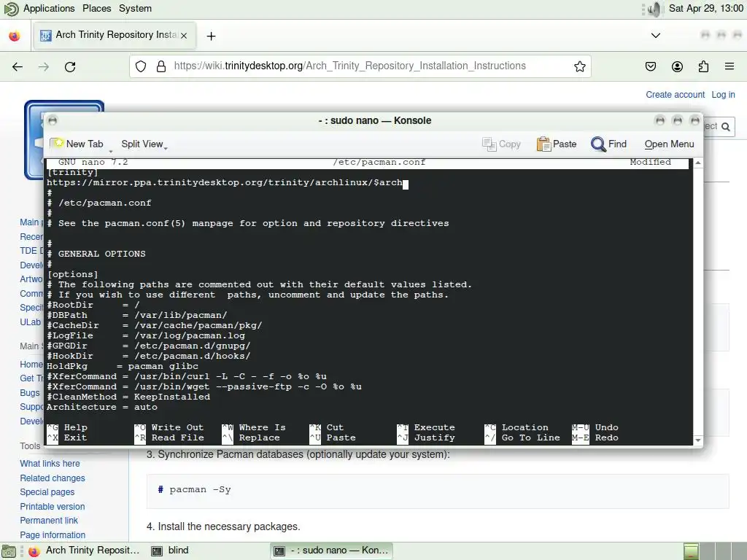Click the GENERAL OPTIONS comment line
Image resolution: width=747 pixels, height=560 pixels.
pyautogui.click(x=96, y=254)
